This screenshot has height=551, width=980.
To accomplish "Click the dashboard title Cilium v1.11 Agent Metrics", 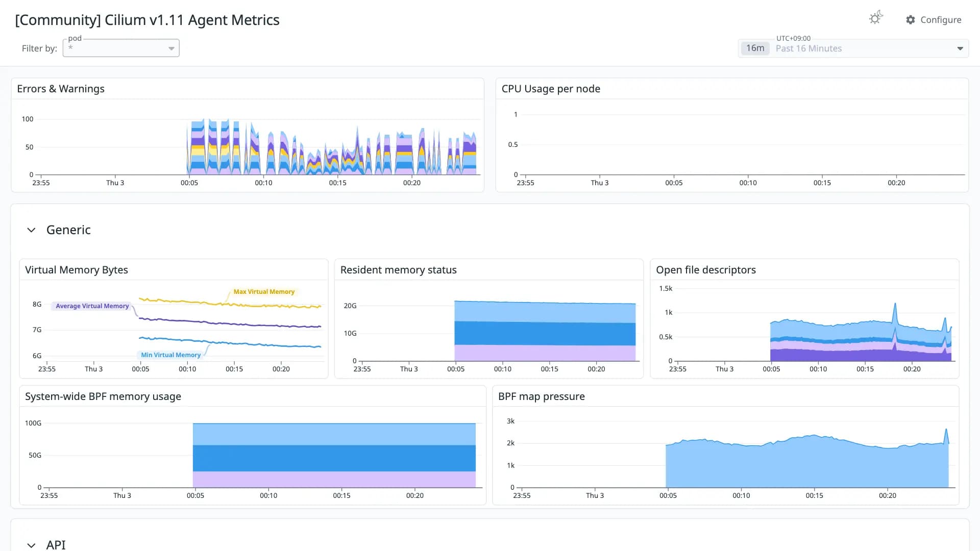I will click(147, 20).
